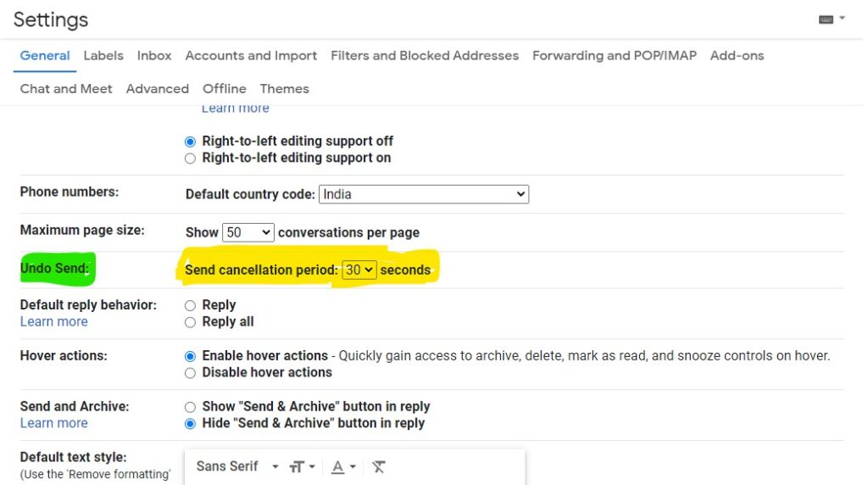Select the Reply all radio button

[x=190, y=322]
